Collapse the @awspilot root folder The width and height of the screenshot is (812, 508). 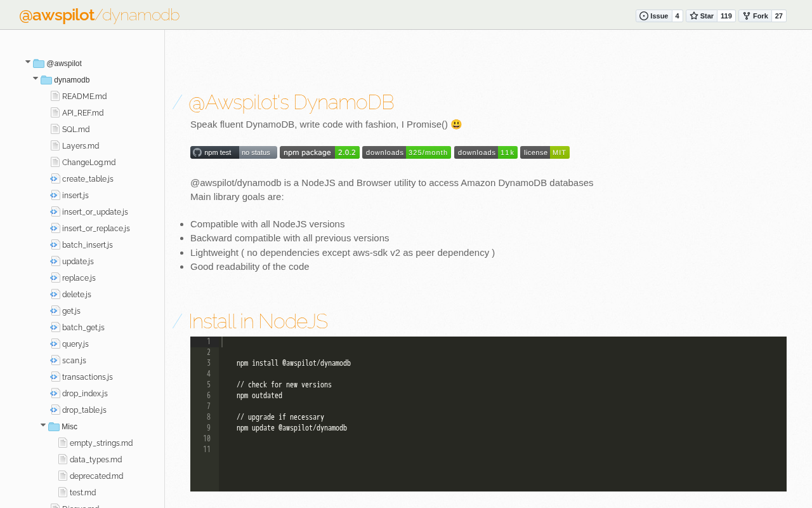28,62
